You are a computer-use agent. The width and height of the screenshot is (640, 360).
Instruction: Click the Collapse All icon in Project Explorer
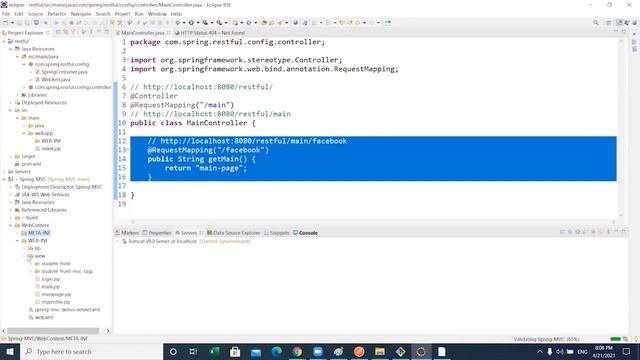click(x=58, y=32)
